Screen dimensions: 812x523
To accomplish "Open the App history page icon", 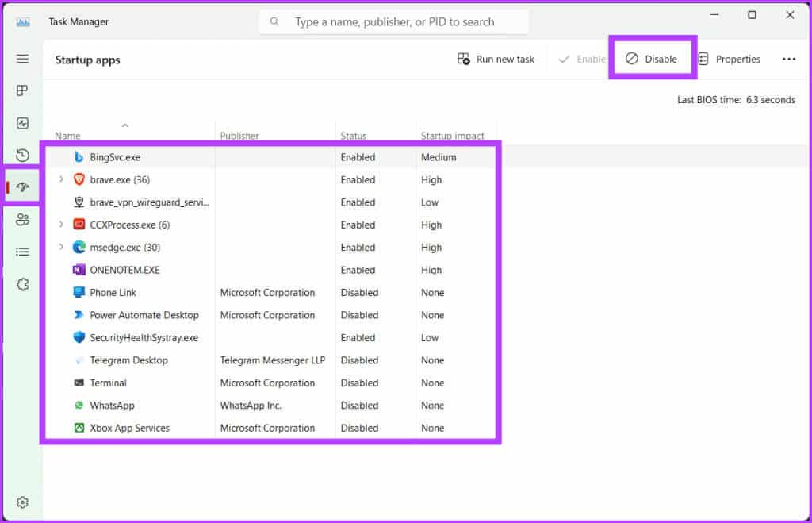I will tap(22, 155).
